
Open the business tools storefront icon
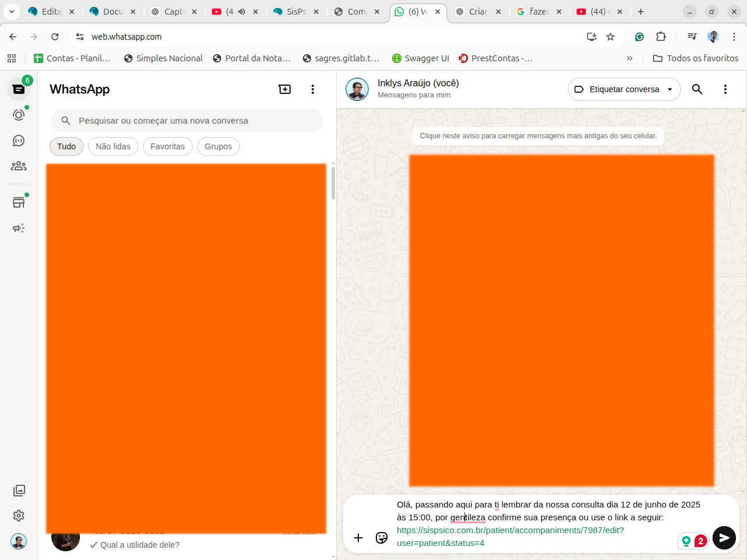tap(19, 202)
